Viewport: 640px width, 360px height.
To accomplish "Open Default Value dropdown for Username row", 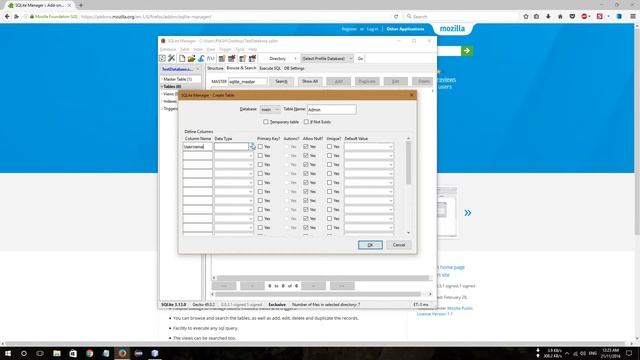I will (x=390, y=147).
